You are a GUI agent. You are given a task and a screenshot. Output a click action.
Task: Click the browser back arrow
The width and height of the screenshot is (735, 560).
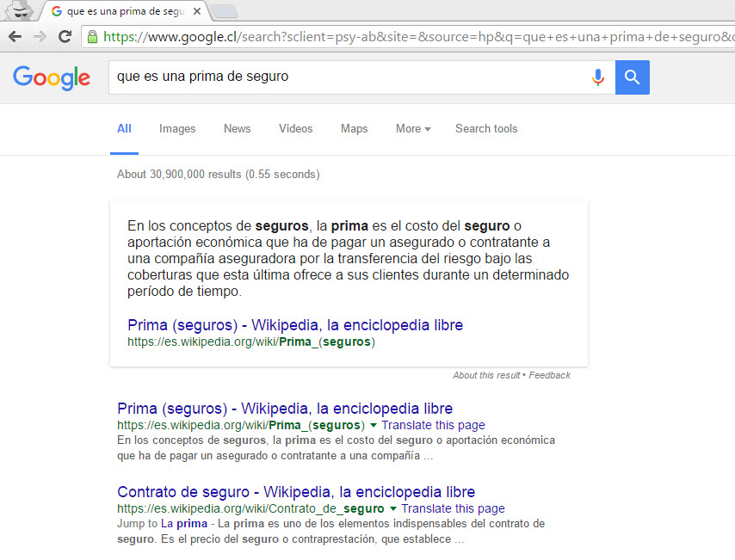tap(15, 36)
